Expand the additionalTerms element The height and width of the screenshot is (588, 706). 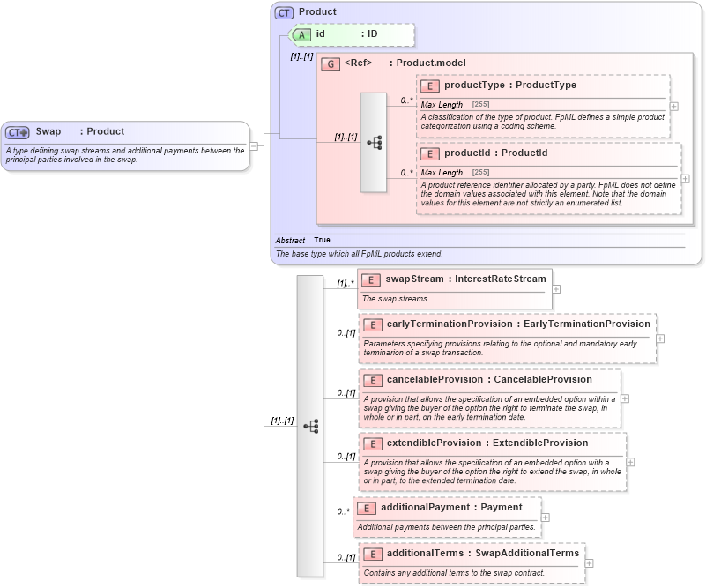(589, 563)
